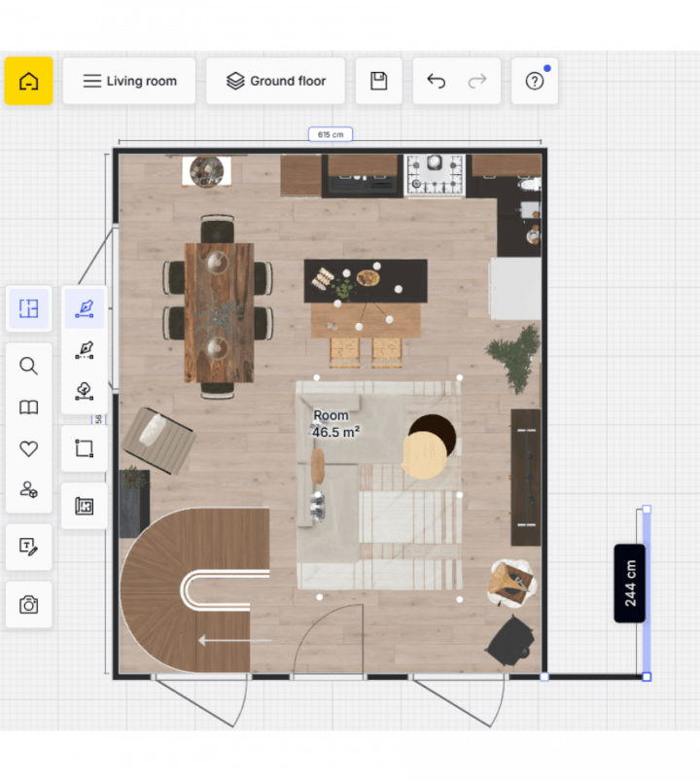Toggle the floor plan build mode
The width and height of the screenshot is (700, 781).
[x=29, y=309]
